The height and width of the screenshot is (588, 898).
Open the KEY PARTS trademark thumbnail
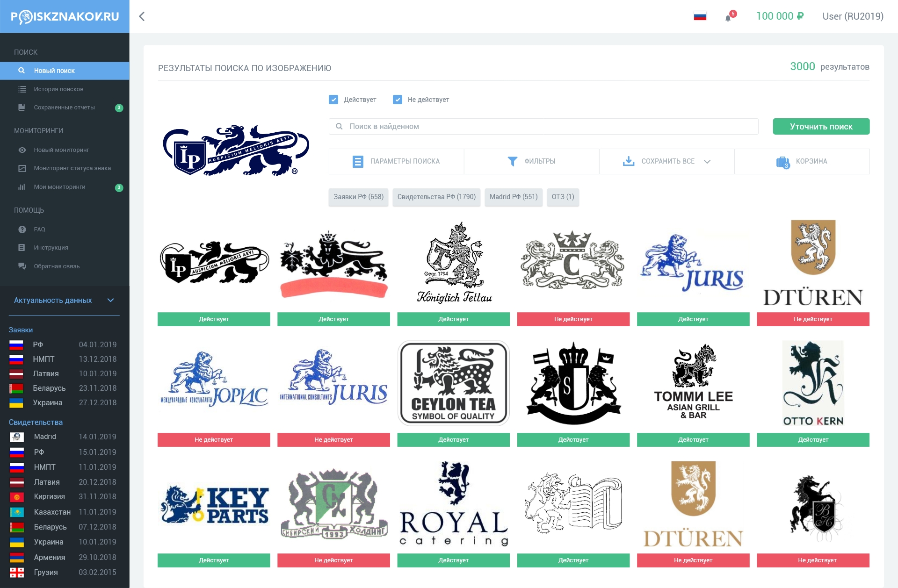click(214, 505)
